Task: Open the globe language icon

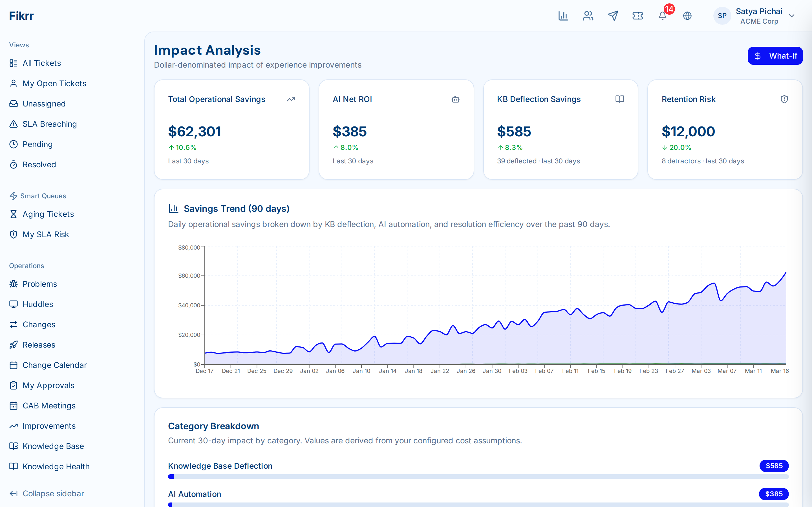Action: tap(687, 15)
